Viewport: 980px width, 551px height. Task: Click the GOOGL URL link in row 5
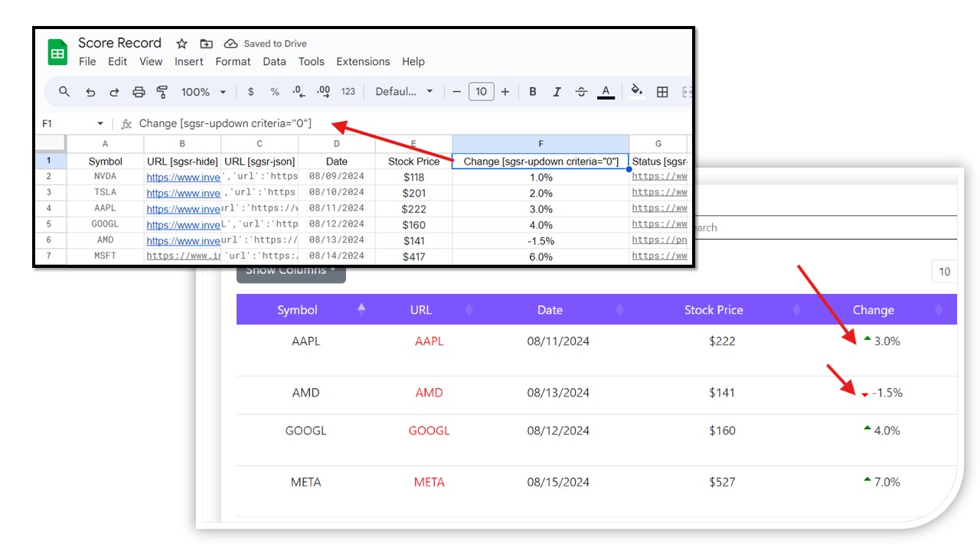coord(183,225)
